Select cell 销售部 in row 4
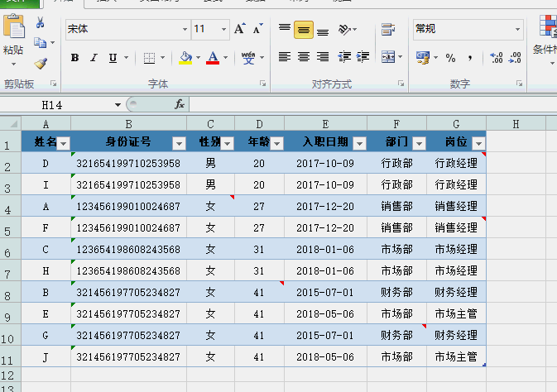 [x=396, y=206]
